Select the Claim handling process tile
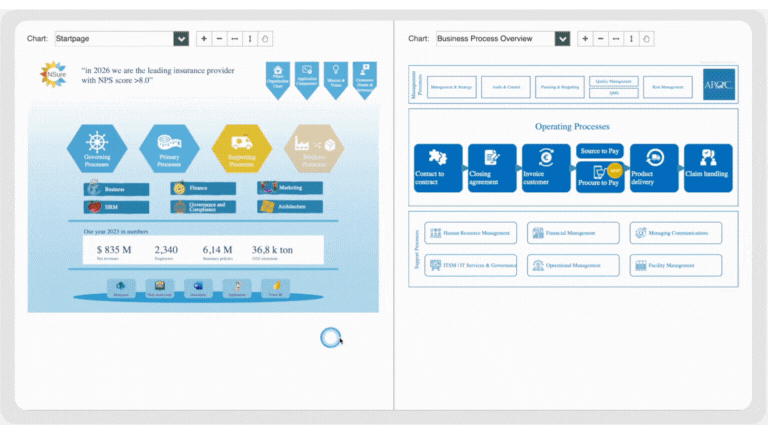This screenshot has width=768, height=432. (708, 167)
